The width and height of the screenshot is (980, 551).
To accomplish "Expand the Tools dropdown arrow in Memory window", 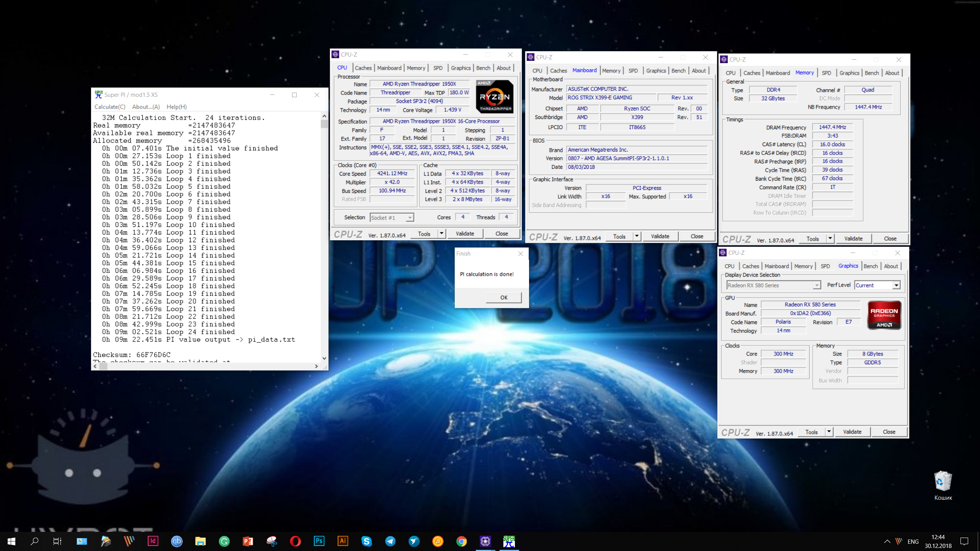I will [x=830, y=238].
